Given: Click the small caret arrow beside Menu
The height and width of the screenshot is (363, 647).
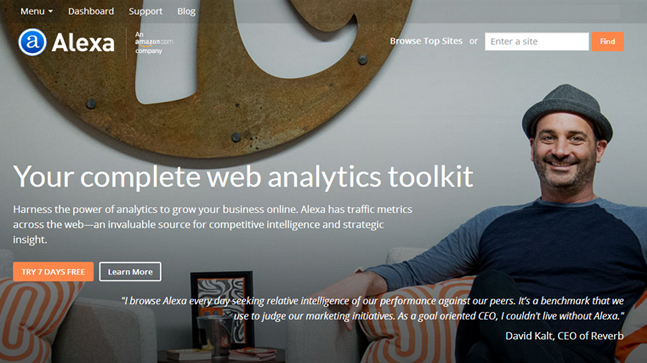Looking at the screenshot, I should coord(51,12).
